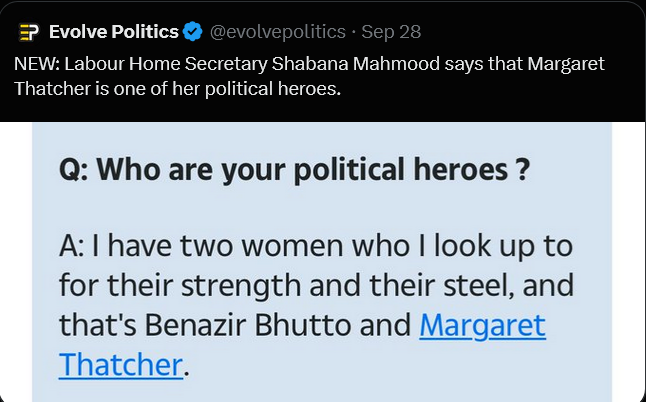Click the "Q: Who are your political heroes?" heading
Viewport: 646px width, 402px height.
pos(293,171)
